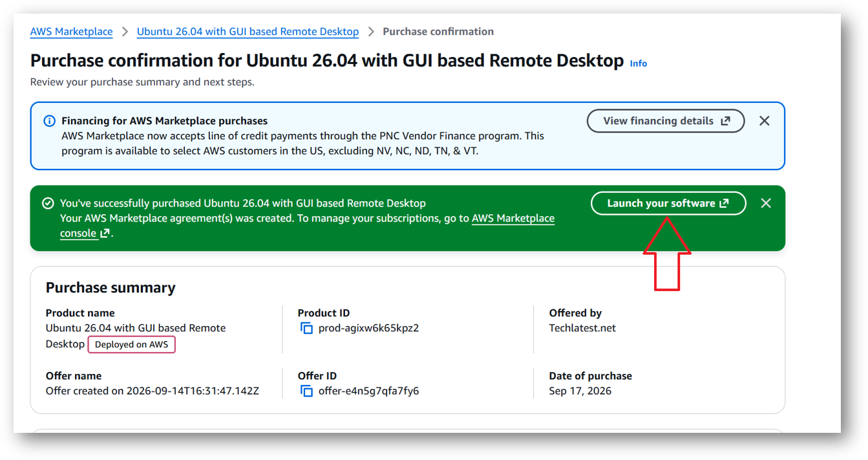Click the Techlatest.net vendor name
This screenshot has width=868, height=460.
pyautogui.click(x=582, y=328)
